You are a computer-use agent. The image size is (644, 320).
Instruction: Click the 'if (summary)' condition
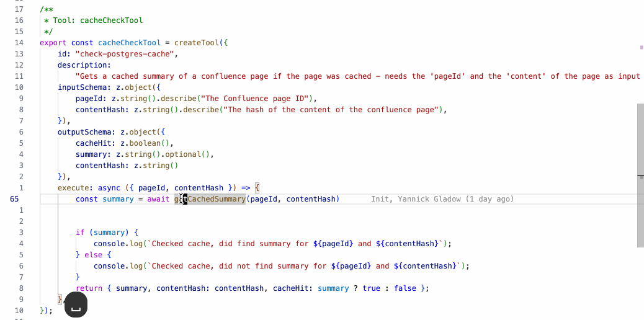(x=102, y=233)
